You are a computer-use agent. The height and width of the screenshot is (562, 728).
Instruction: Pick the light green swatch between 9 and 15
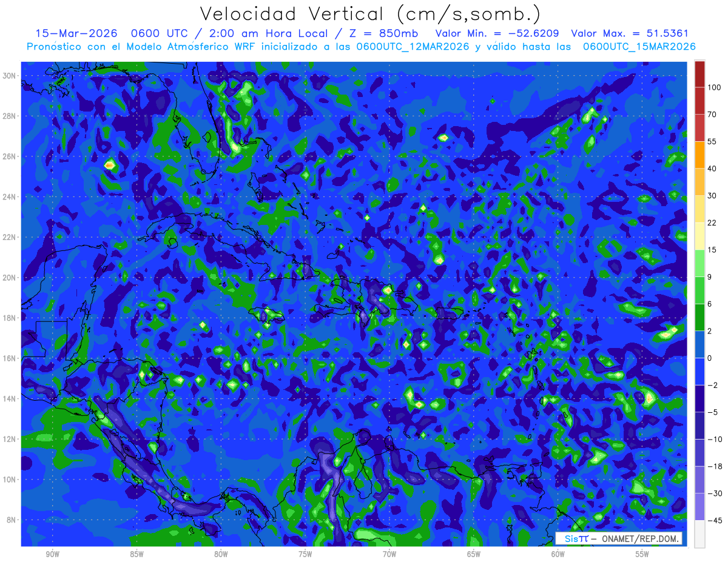699,263
